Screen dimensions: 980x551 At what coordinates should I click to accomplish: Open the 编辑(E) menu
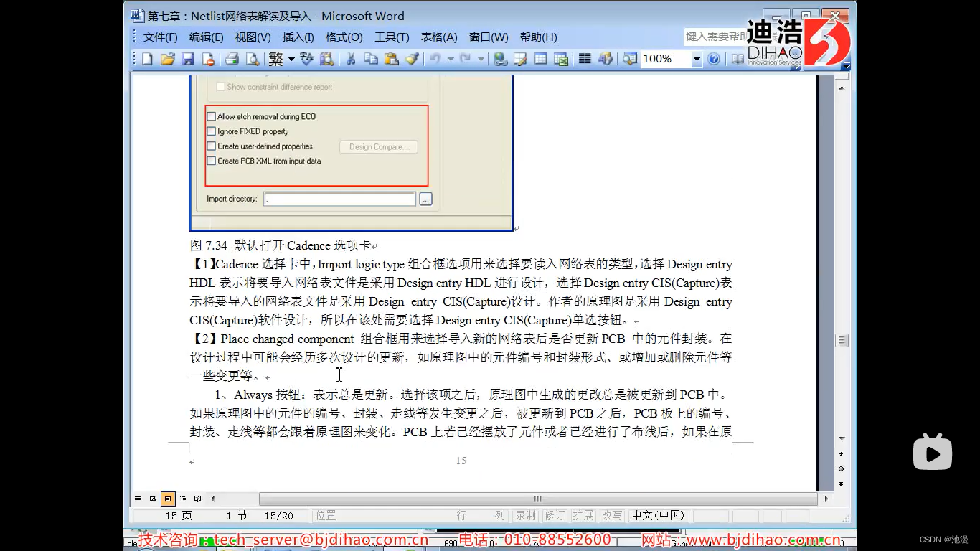coord(206,37)
